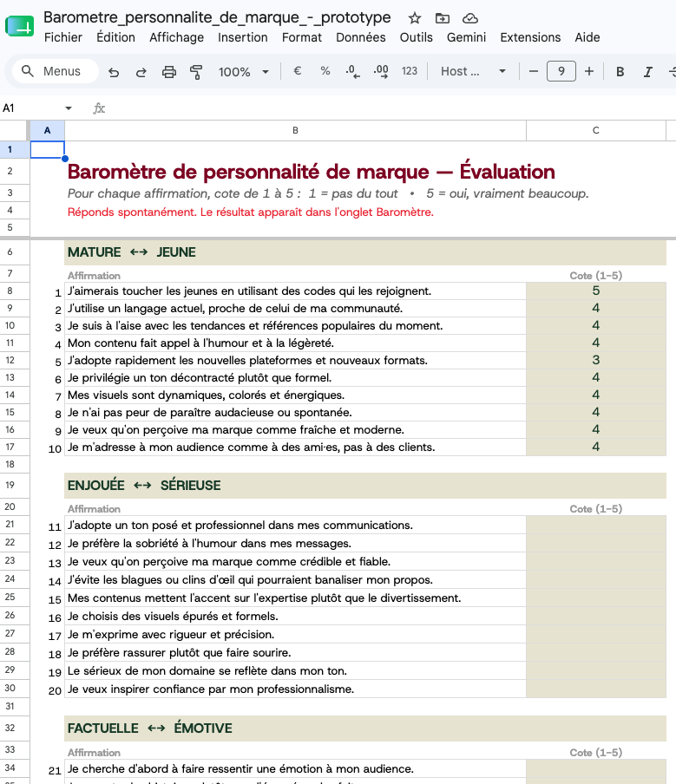
Task: Open the Google Sheets home icon
Action: (x=19, y=26)
